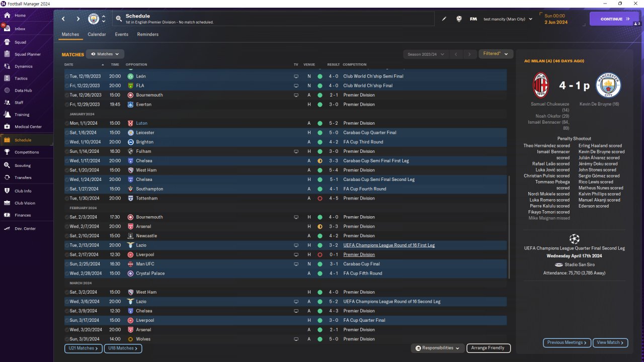This screenshot has height=362, width=644.
Task: Open U18 Matches
Action: tap(123, 348)
